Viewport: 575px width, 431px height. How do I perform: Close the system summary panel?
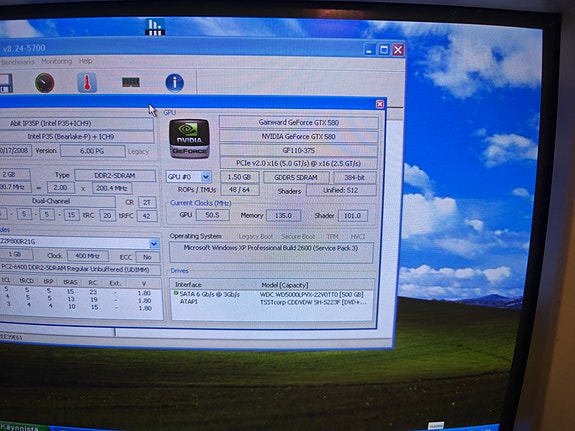[380, 104]
